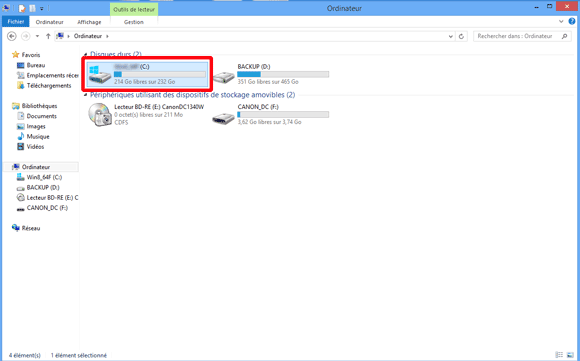Open Emplacements récents in Favoris
This screenshot has height=361, width=580.
pyautogui.click(x=52, y=75)
